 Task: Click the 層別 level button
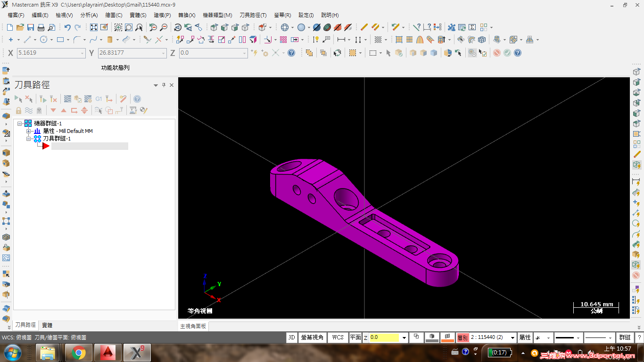click(x=462, y=337)
